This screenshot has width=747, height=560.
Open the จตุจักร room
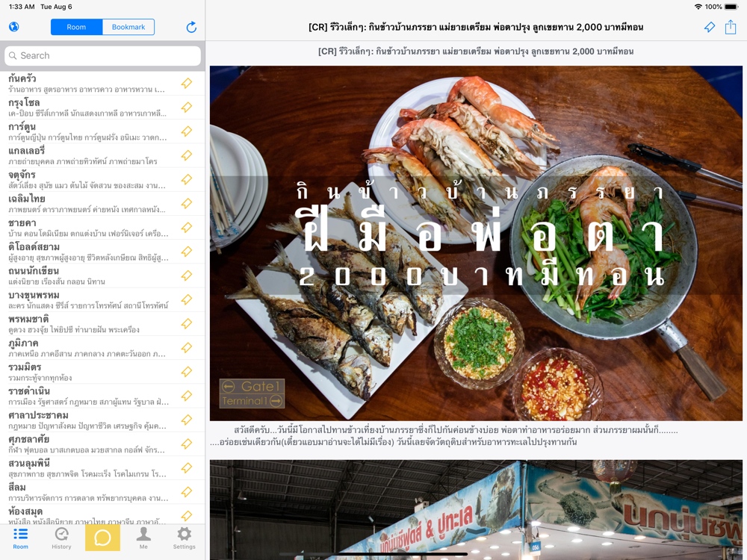[x=102, y=179]
